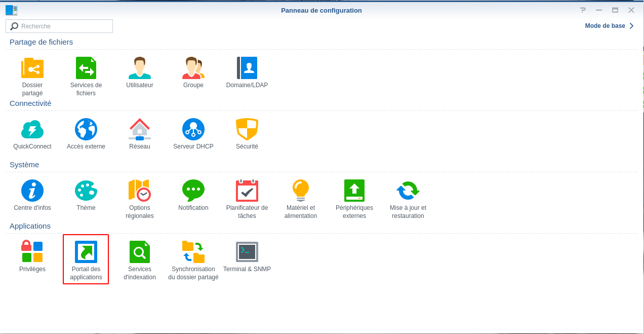644x334 pixels.
Task: Open the Dossier partagé icon
Action: (32, 68)
